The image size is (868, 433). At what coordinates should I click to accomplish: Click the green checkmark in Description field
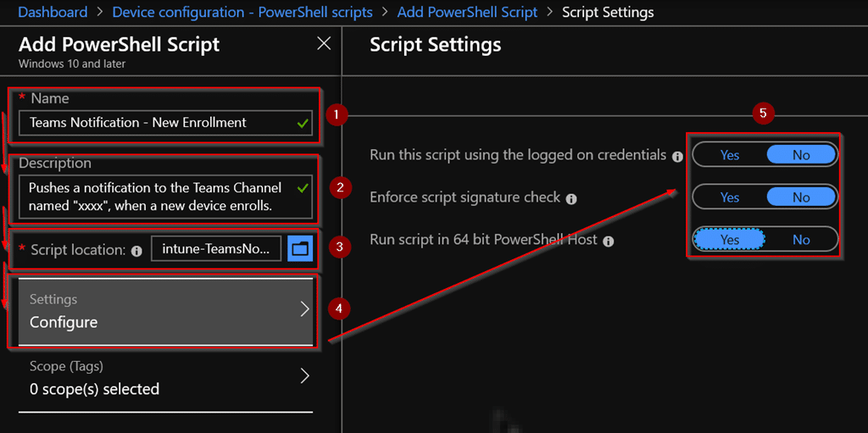(303, 188)
